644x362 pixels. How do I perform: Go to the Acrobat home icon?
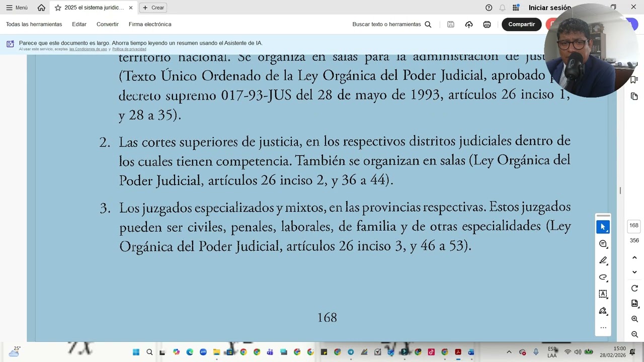41,8
